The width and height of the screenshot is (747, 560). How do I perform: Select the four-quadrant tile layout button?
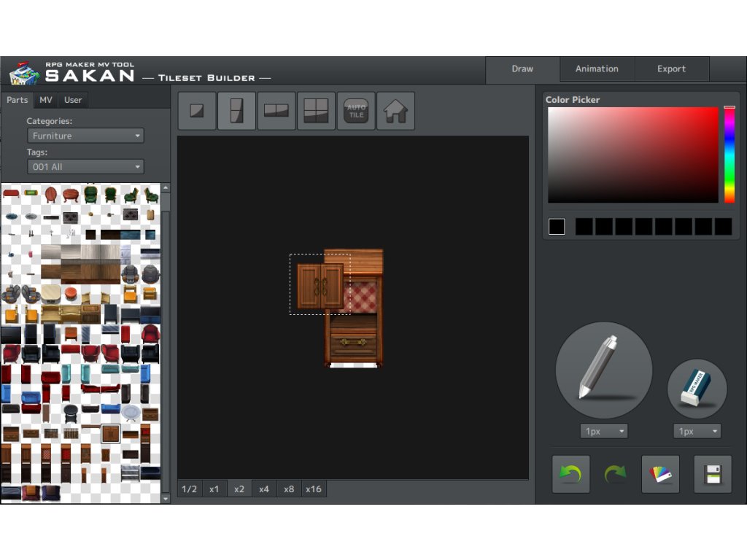coord(316,111)
